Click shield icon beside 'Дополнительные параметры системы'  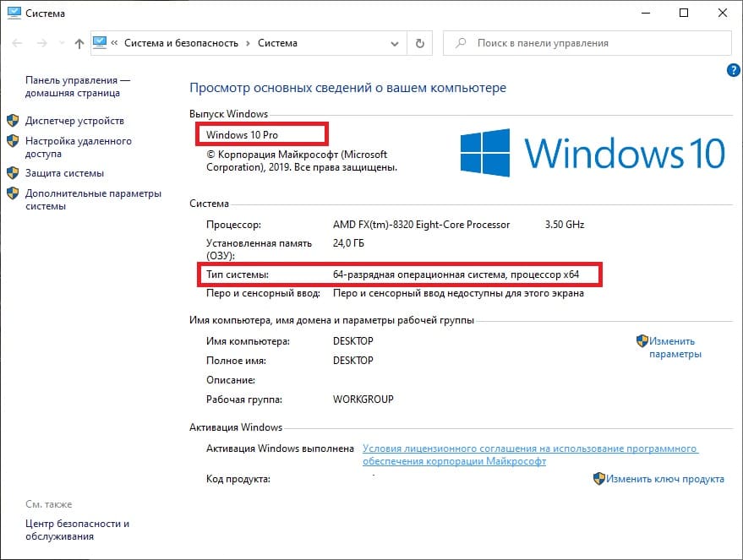click(x=13, y=193)
